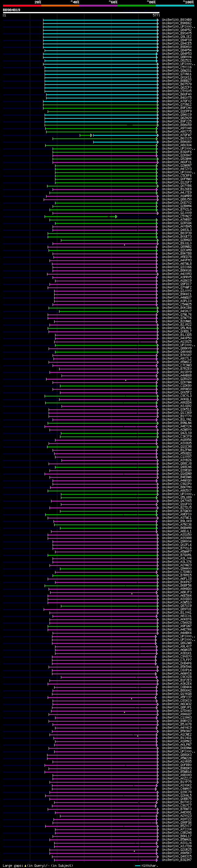Click the UniRef100_B5WB16 label
This screenshot has height=868, width=197.
tap(177, 772)
